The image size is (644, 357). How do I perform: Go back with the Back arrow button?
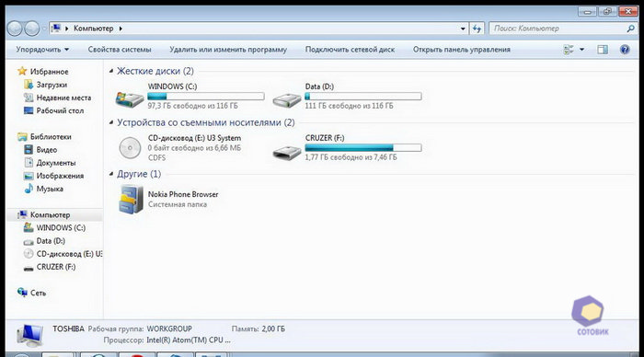[15, 29]
